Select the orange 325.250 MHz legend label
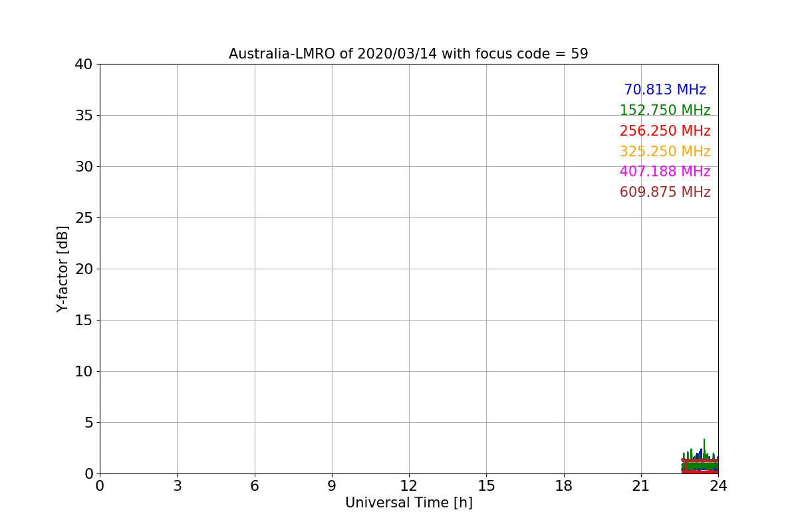 (x=665, y=152)
